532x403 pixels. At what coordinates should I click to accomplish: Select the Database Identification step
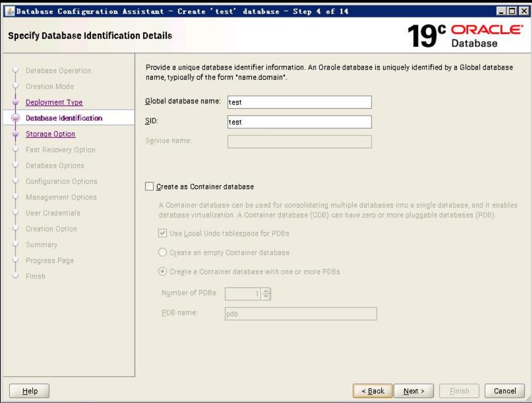pyautogui.click(x=64, y=118)
